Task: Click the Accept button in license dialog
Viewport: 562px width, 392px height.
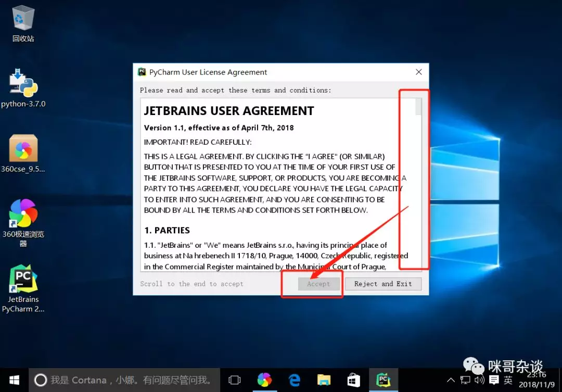Action: pyautogui.click(x=318, y=284)
